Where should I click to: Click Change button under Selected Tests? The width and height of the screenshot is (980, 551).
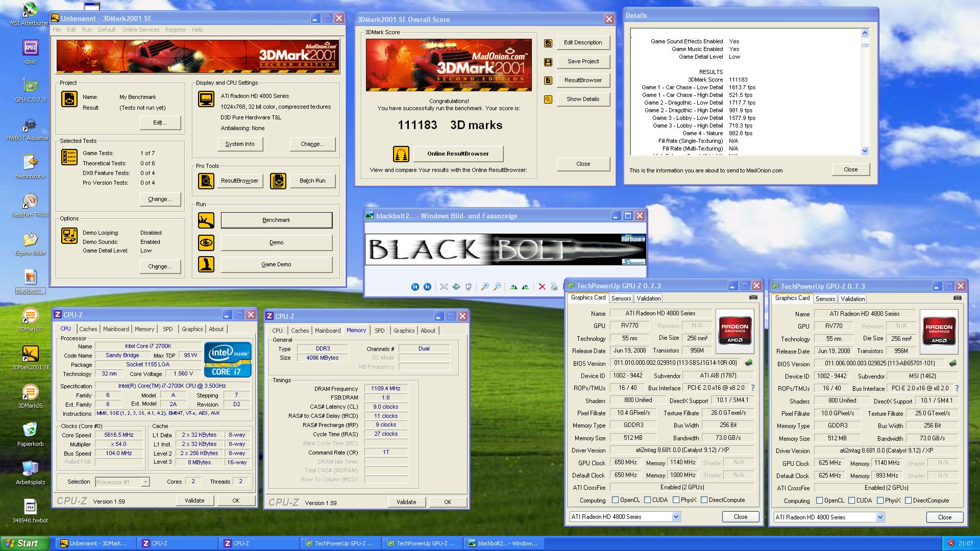click(x=160, y=199)
